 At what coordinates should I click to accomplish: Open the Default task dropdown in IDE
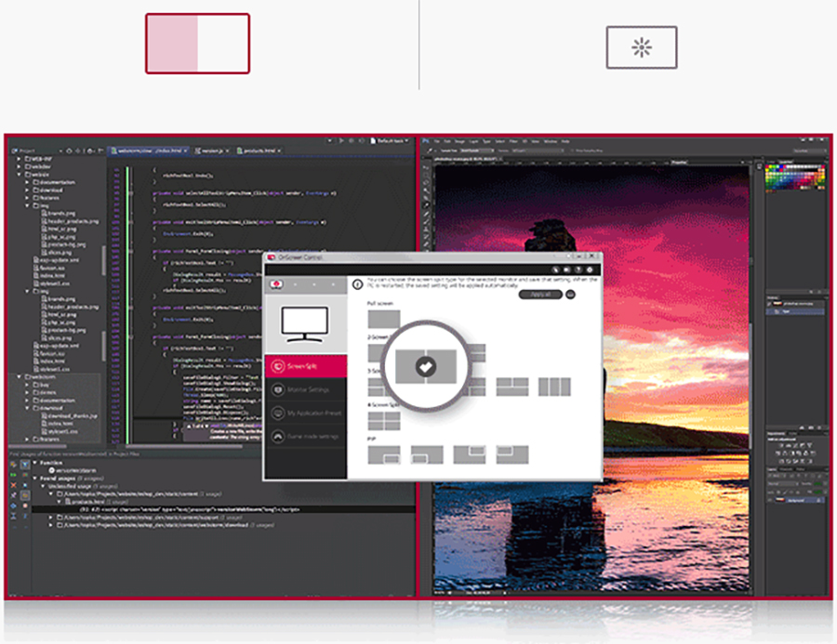(391, 141)
